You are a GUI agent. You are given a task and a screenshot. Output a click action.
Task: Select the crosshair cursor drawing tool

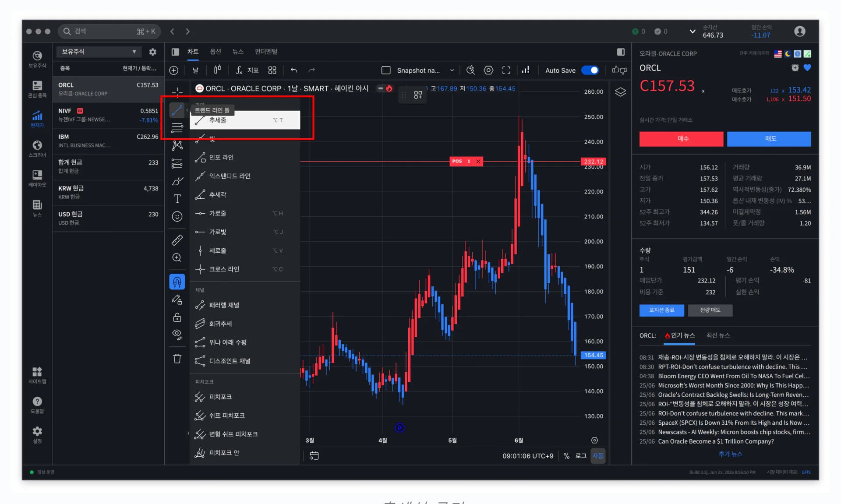tap(177, 92)
